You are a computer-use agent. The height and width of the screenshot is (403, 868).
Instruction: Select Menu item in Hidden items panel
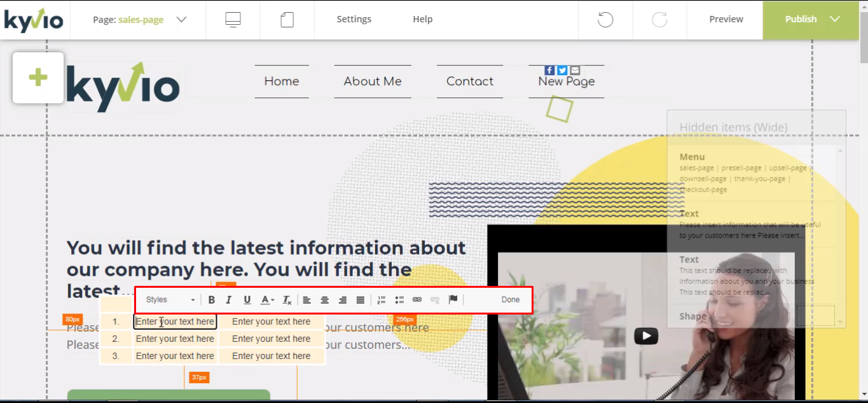click(752, 173)
